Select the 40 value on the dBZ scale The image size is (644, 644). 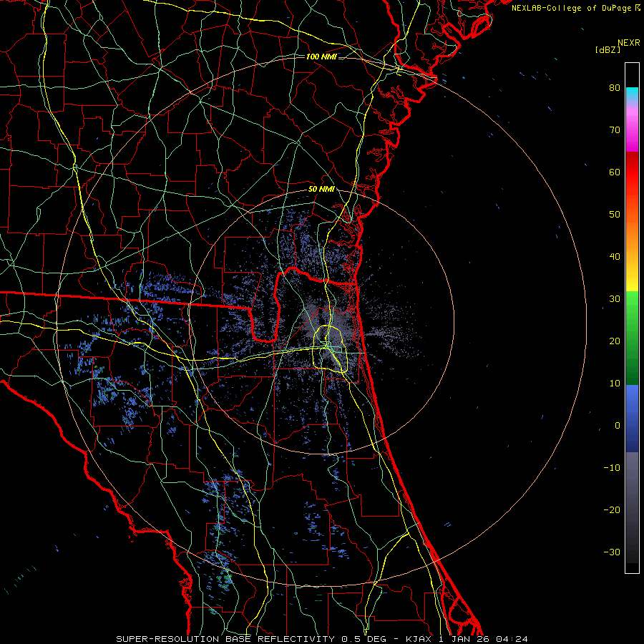(615, 257)
